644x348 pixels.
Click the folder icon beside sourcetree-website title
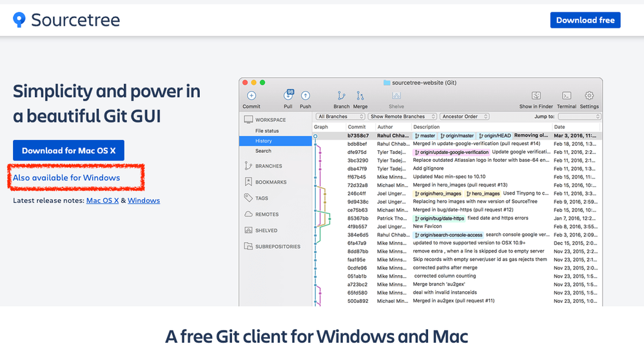387,82
